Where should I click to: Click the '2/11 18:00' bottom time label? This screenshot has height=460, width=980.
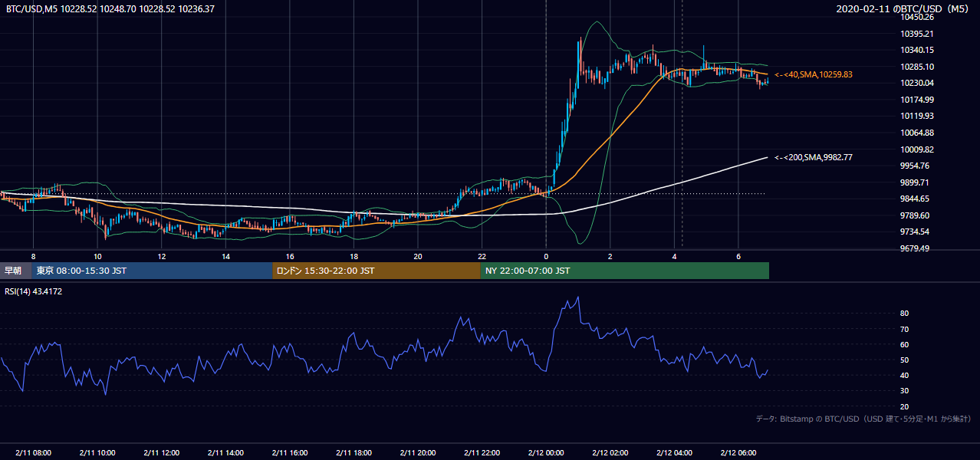354,452
